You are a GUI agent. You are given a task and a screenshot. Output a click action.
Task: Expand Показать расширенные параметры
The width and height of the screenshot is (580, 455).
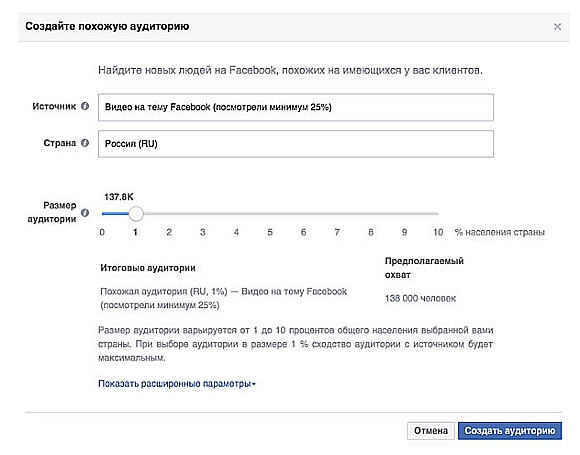(177, 384)
